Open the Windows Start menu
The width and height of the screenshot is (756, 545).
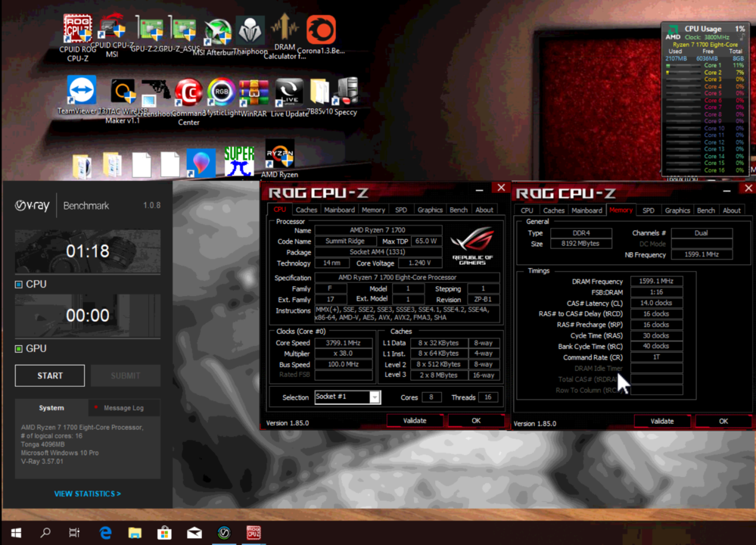16,532
